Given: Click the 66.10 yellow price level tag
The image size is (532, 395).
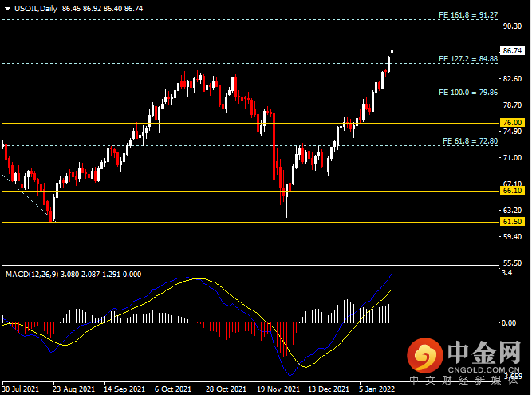Looking at the screenshot, I should [x=511, y=191].
